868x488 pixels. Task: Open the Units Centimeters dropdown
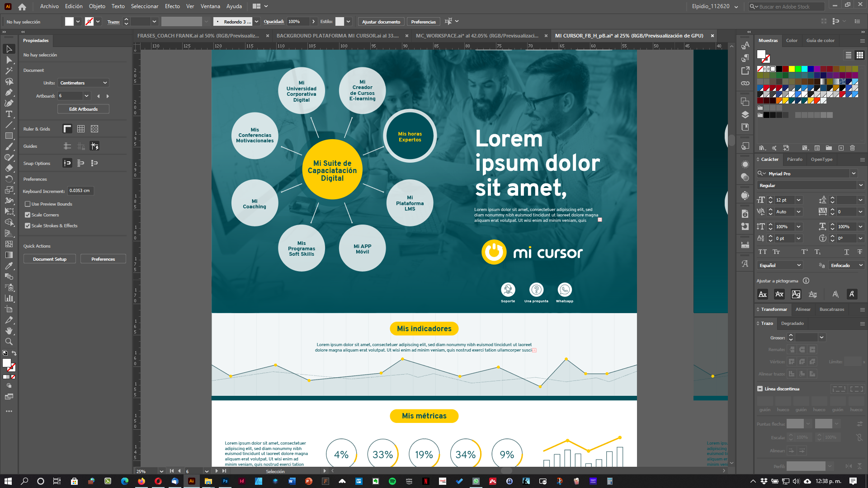(83, 83)
